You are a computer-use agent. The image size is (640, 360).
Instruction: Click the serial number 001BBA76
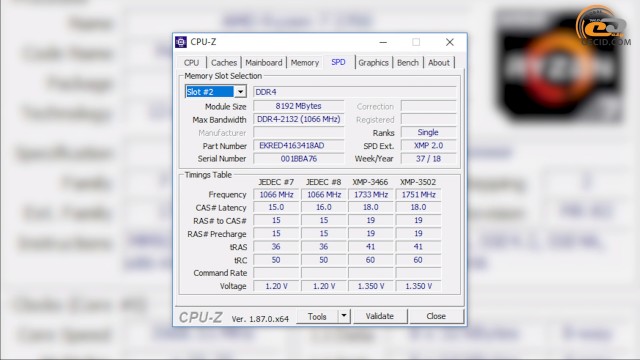click(298, 159)
